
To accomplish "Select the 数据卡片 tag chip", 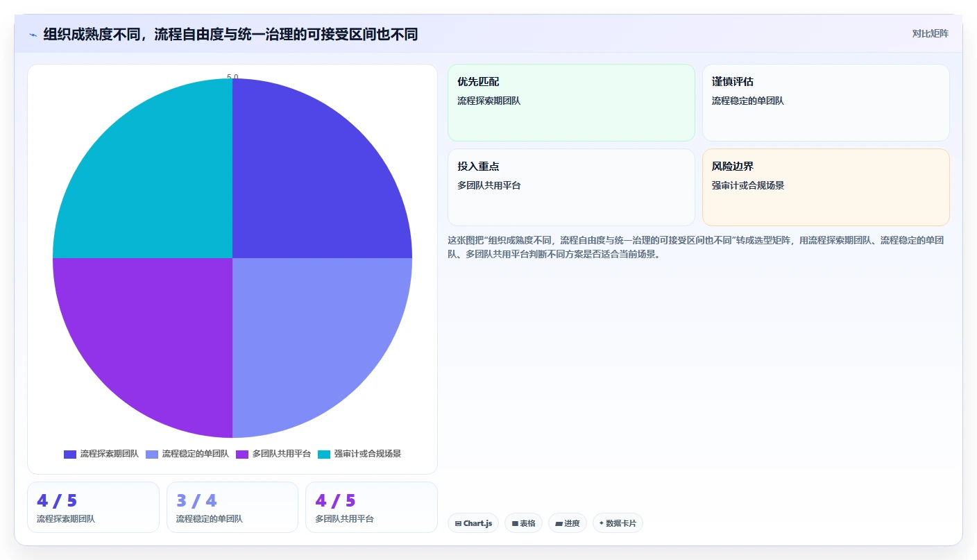I will point(618,523).
